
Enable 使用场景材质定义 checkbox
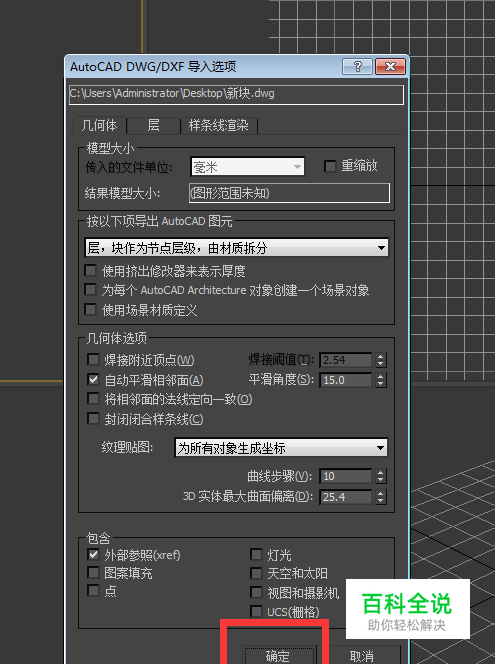pos(90,310)
